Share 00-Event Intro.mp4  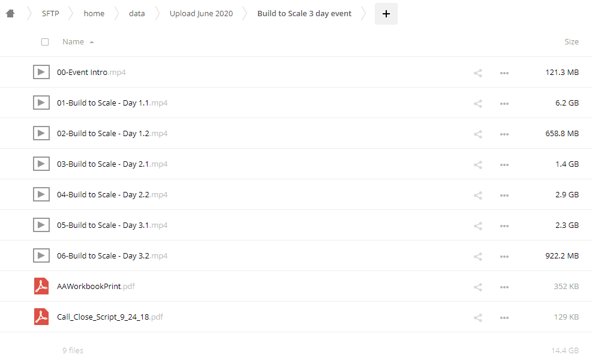tap(478, 73)
